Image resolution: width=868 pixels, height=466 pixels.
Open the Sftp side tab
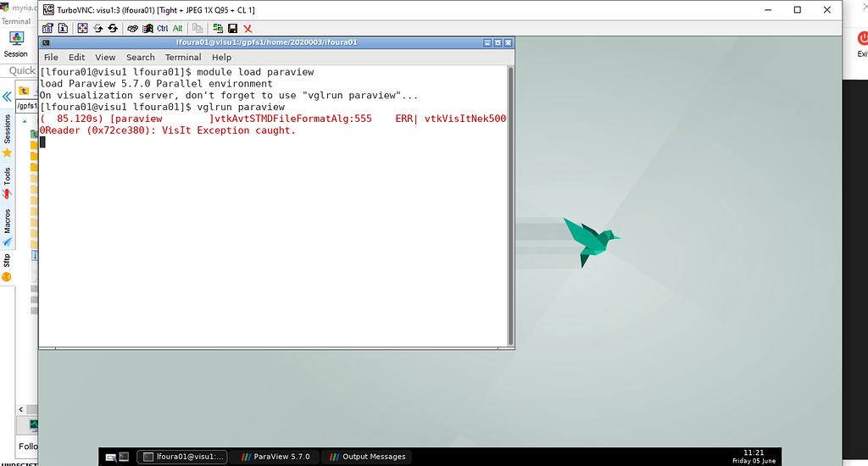(7, 267)
